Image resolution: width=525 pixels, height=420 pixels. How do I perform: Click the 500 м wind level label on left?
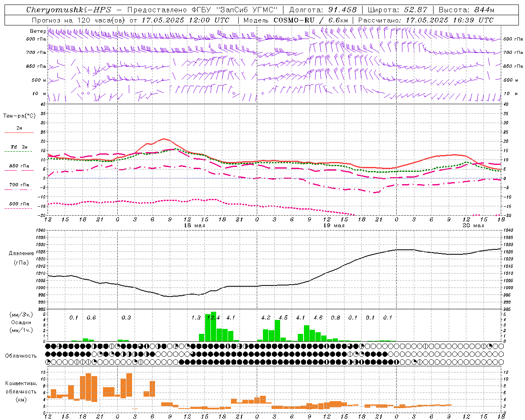coord(39,80)
